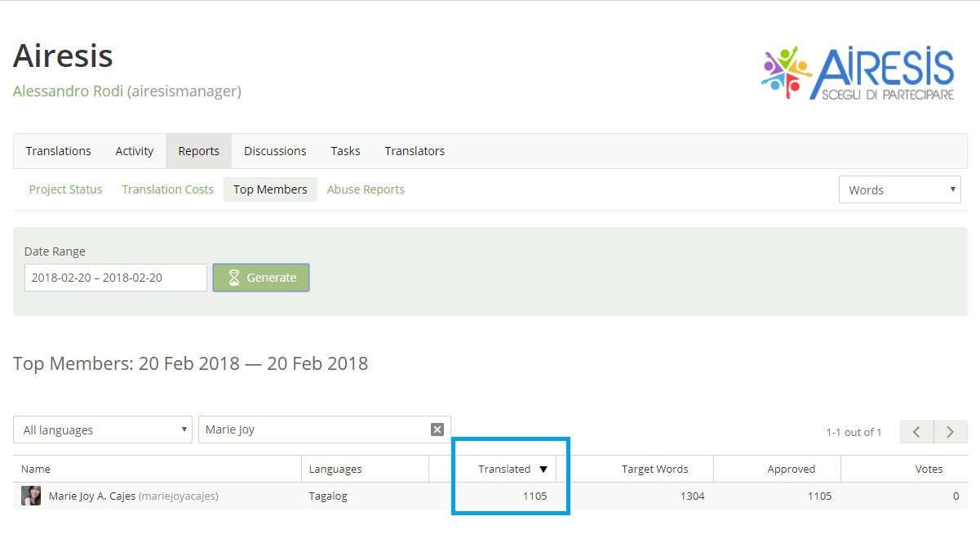Clear the member search with X icon
Screen dimensions: 980x543
(x=437, y=430)
